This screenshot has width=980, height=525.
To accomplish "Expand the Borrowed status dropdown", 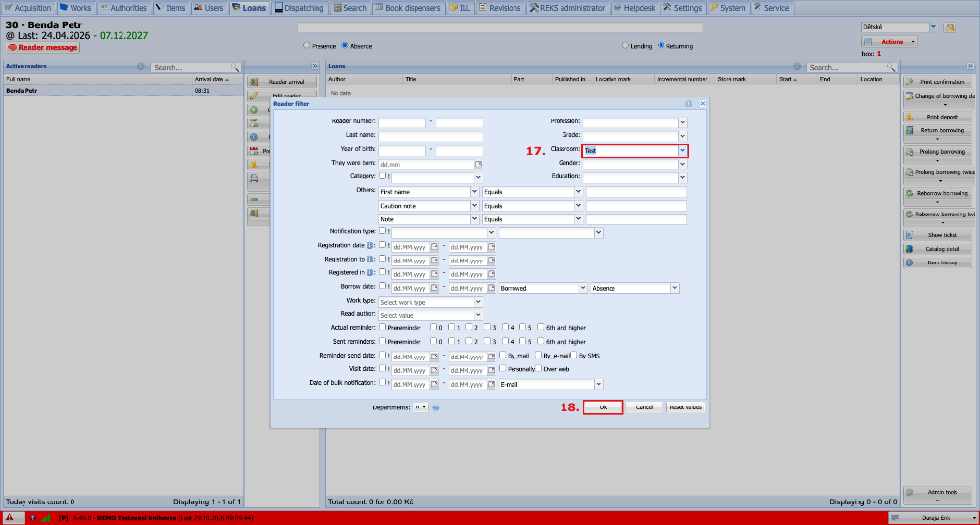I will (583, 288).
